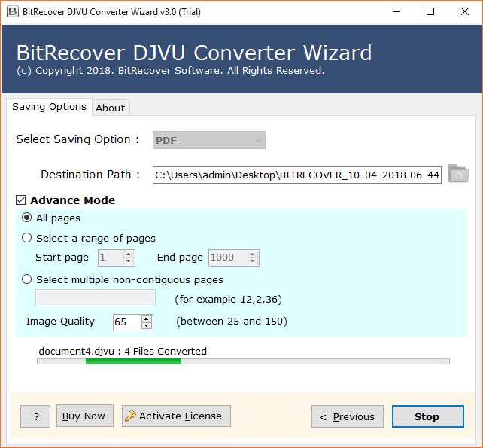The image size is (483, 448).
Task: Increase Image Quality with up arrow
Action: (x=147, y=318)
